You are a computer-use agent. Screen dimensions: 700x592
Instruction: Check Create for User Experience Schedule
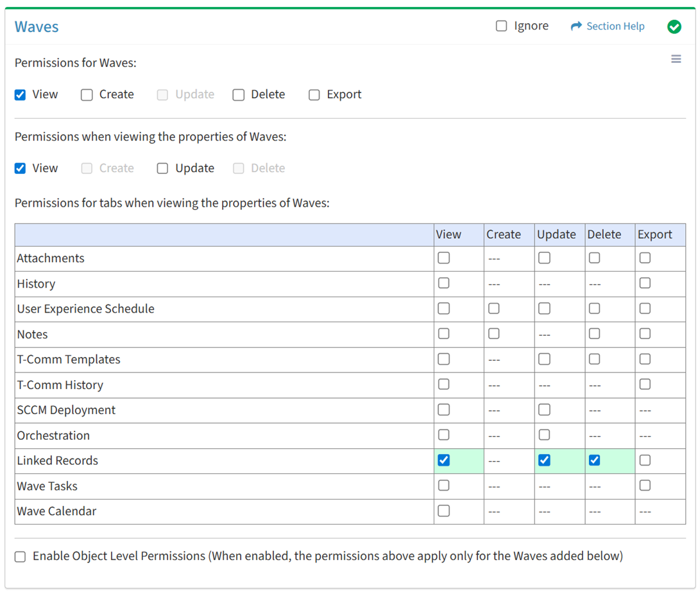pyautogui.click(x=493, y=309)
